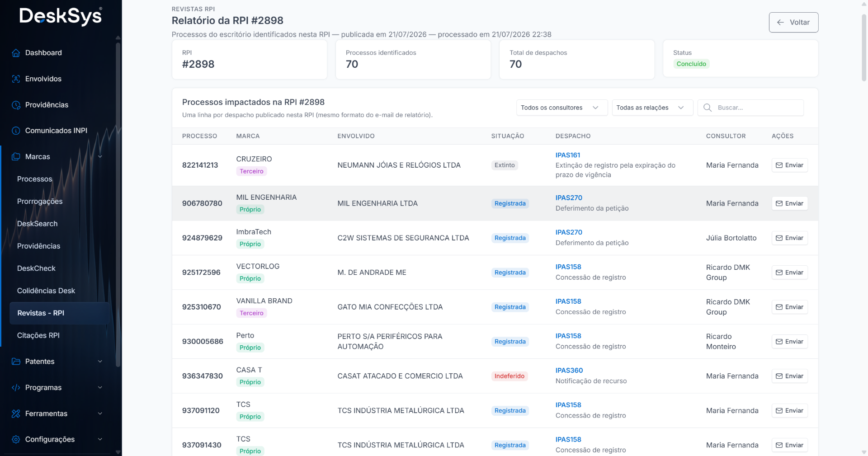Click the Programas code icon
Viewport: 868px width, 456px height.
pos(16,388)
